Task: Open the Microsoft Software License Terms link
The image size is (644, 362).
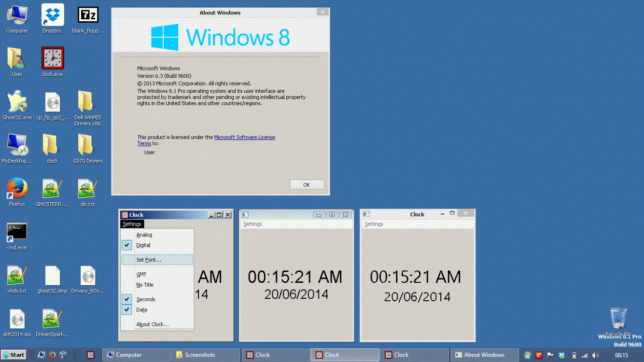Action: coord(244,137)
